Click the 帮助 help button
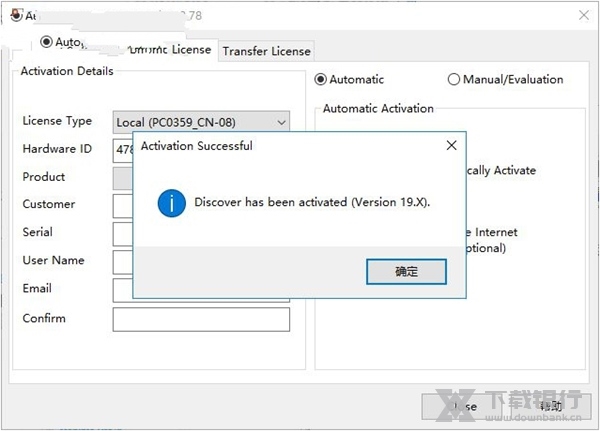The height and width of the screenshot is (431, 600). click(551, 406)
